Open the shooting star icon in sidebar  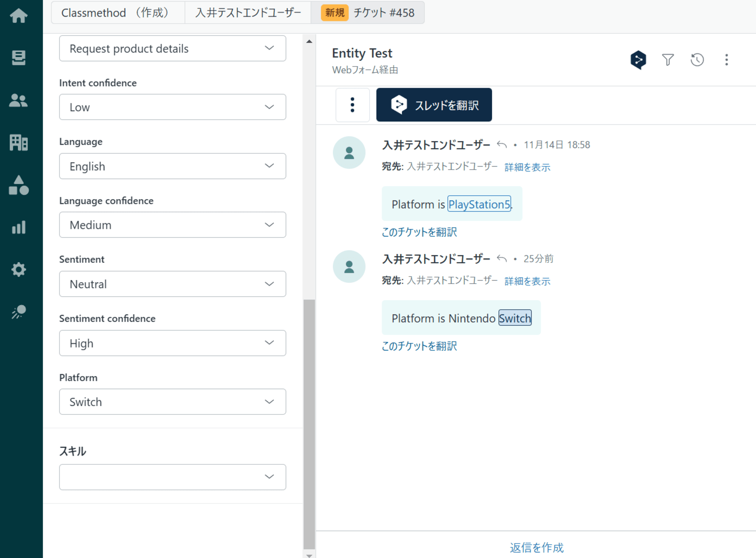tap(19, 312)
